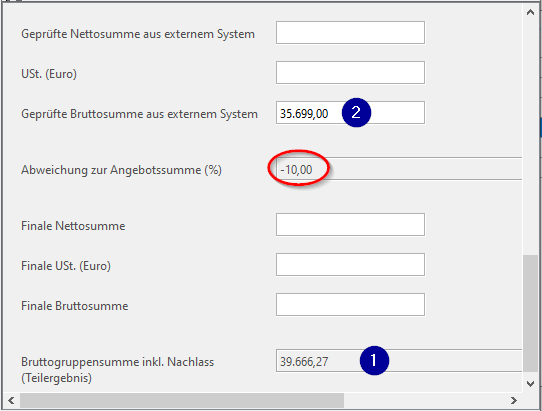Screen dimensions: 542x411
Task: Click the horizontal scrollbar left arrow
Action: tap(11, 400)
